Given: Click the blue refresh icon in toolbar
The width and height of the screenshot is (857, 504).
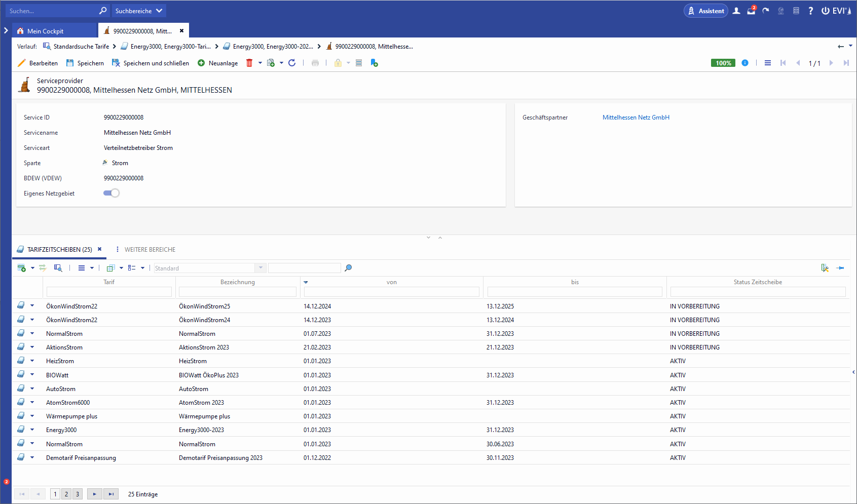Looking at the screenshot, I should (x=292, y=63).
